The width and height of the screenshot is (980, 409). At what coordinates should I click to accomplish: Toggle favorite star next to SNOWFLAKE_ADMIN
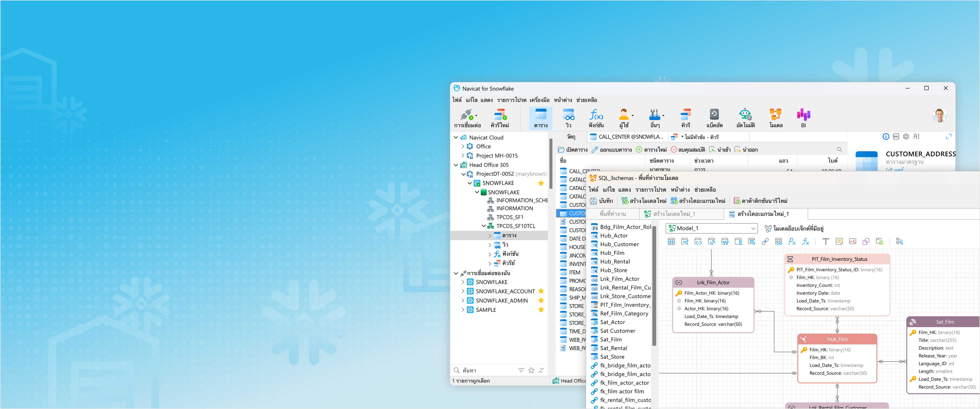[x=540, y=300]
